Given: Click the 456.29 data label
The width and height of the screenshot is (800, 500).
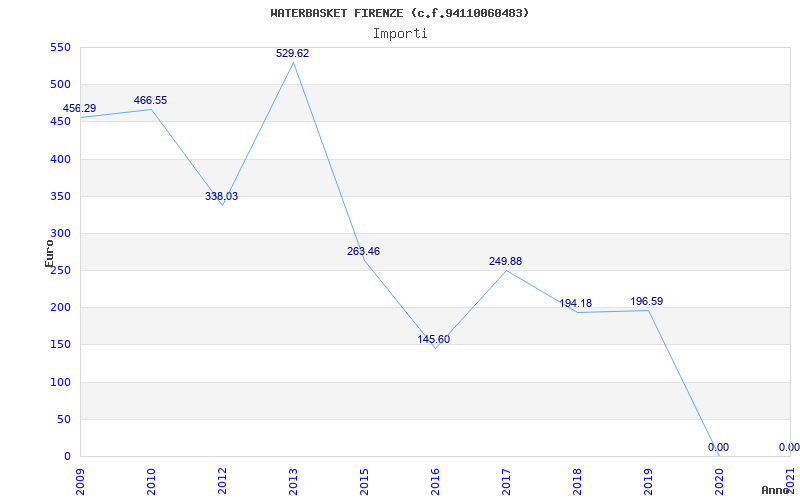Looking at the screenshot, I should [80, 109].
